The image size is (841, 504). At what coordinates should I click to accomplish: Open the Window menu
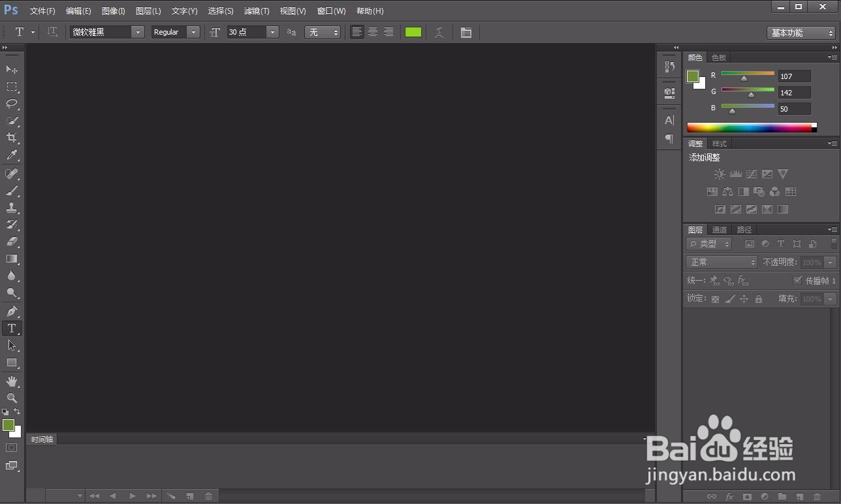[x=331, y=11]
